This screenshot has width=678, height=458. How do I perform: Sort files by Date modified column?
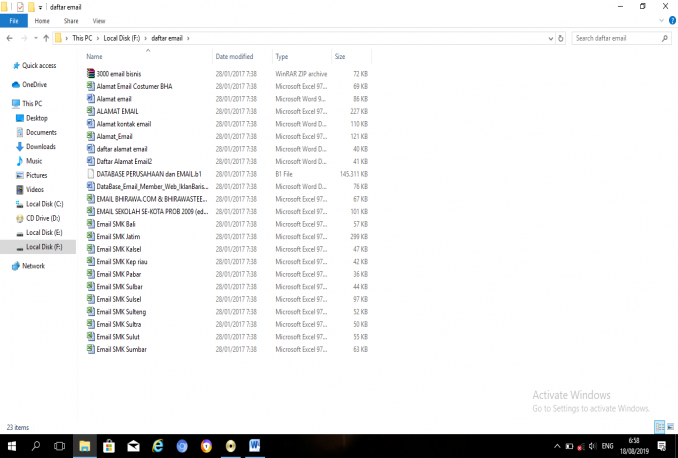(234, 57)
